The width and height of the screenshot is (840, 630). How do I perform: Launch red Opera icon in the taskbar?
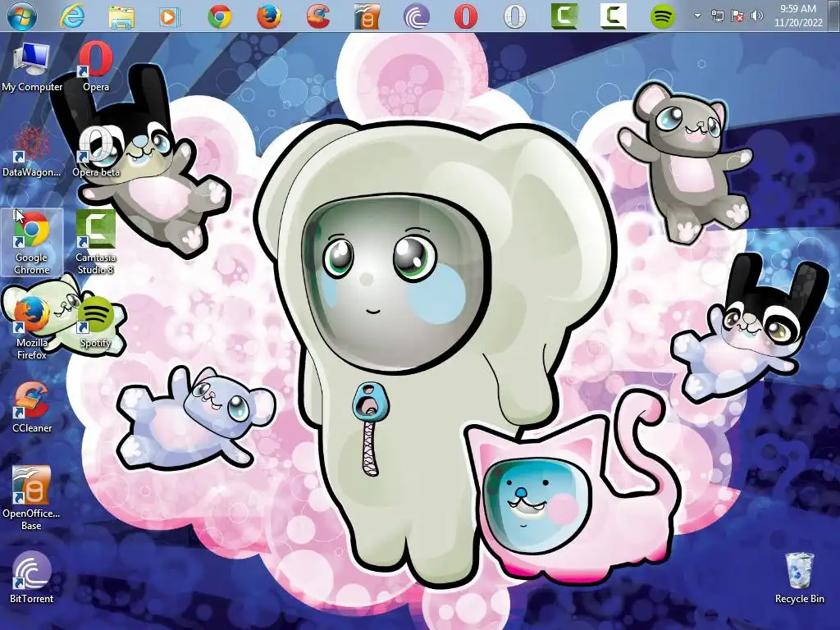pyautogui.click(x=466, y=16)
